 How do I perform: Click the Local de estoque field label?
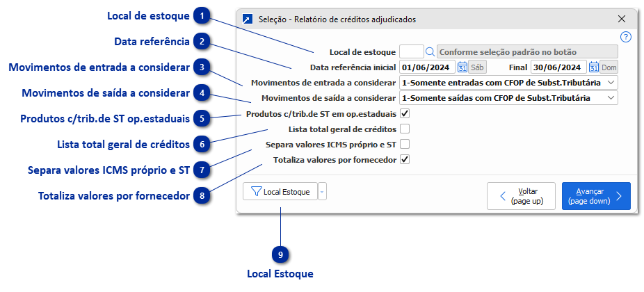click(362, 52)
